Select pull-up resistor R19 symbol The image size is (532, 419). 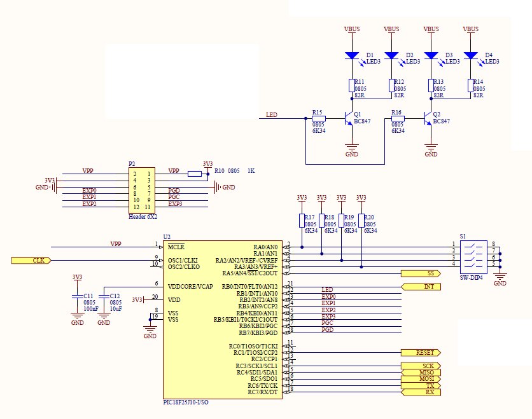click(341, 221)
